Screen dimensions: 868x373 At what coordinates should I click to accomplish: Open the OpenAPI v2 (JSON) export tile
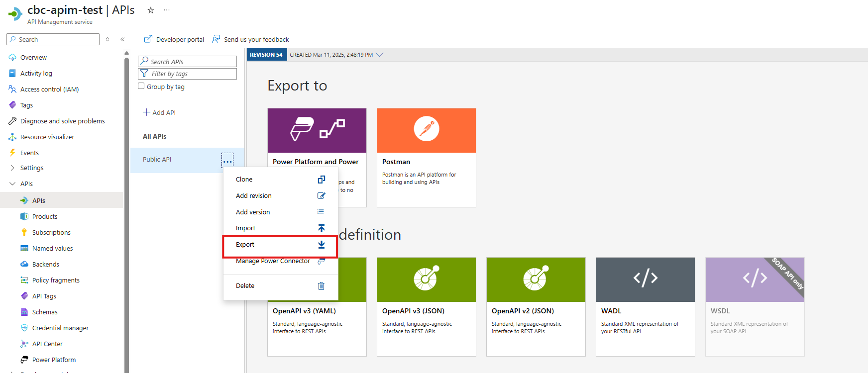pyautogui.click(x=536, y=306)
